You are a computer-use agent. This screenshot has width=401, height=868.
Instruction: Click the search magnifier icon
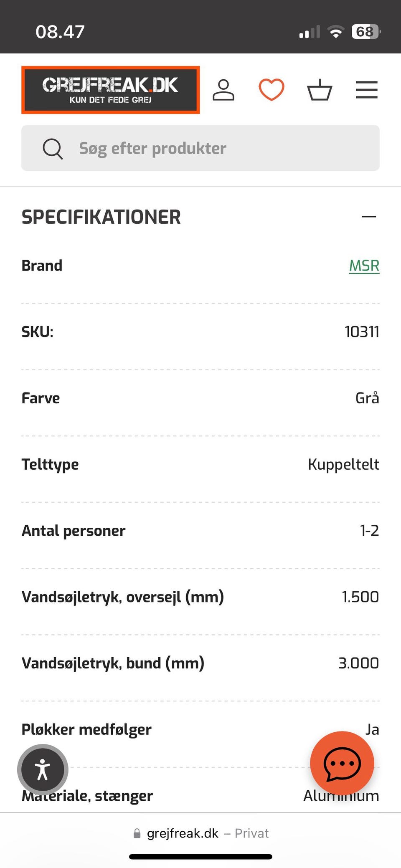point(53,149)
